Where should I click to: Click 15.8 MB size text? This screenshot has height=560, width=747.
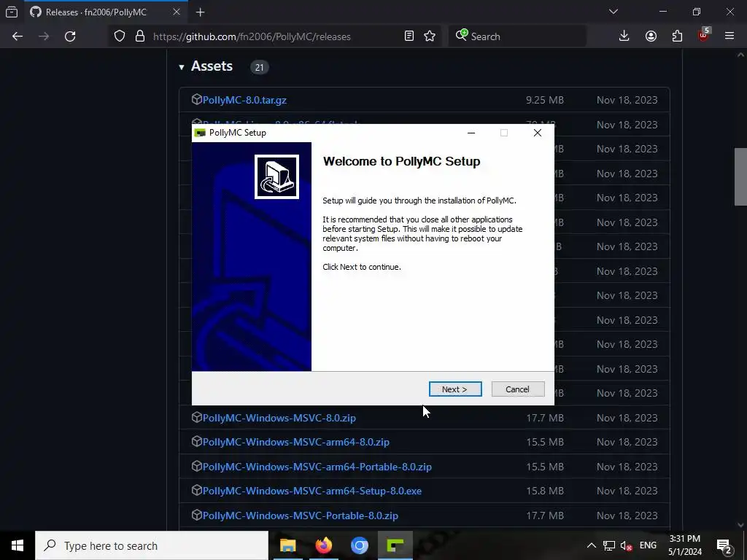pyautogui.click(x=545, y=491)
